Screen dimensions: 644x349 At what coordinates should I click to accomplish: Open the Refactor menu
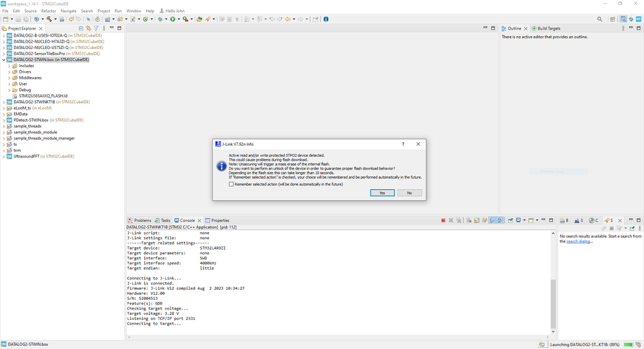coord(48,11)
